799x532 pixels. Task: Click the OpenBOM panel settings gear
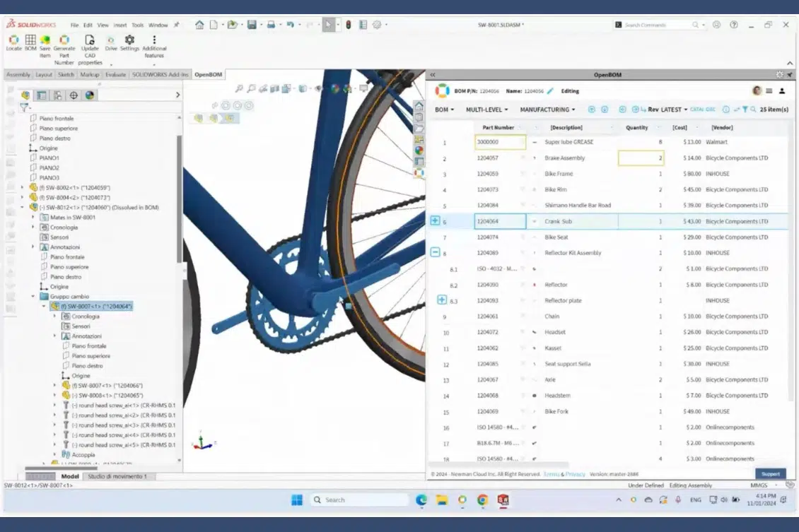click(780, 74)
